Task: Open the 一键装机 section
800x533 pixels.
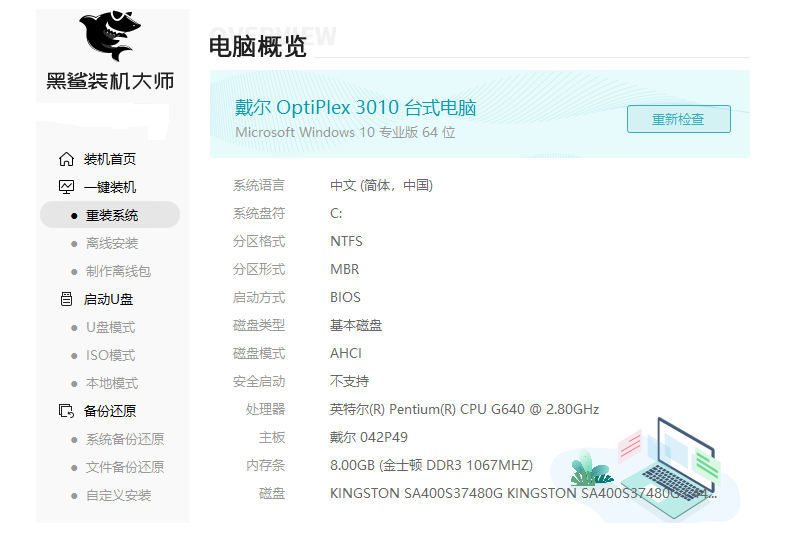Action: pos(110,187)
